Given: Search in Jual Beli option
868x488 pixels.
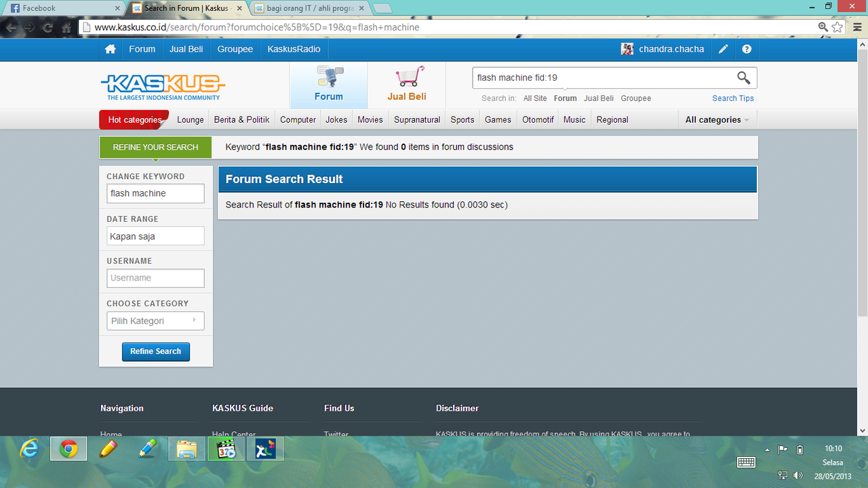Looking at the screenshot, I should 599,98.
